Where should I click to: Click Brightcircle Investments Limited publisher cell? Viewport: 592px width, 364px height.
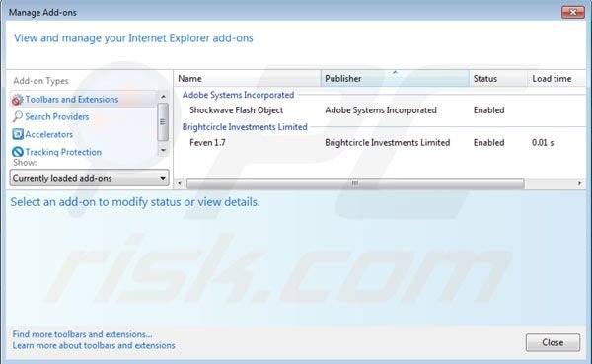(x=388, y=143)
